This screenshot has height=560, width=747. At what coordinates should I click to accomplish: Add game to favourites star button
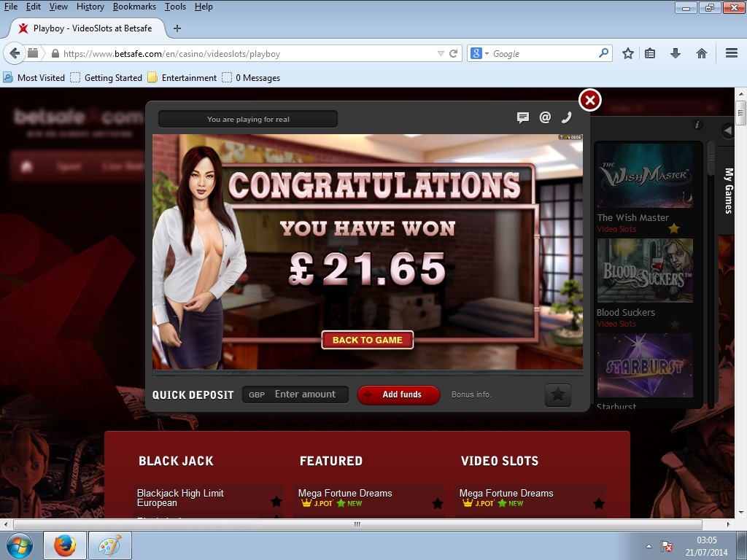(x=558, y=394)
